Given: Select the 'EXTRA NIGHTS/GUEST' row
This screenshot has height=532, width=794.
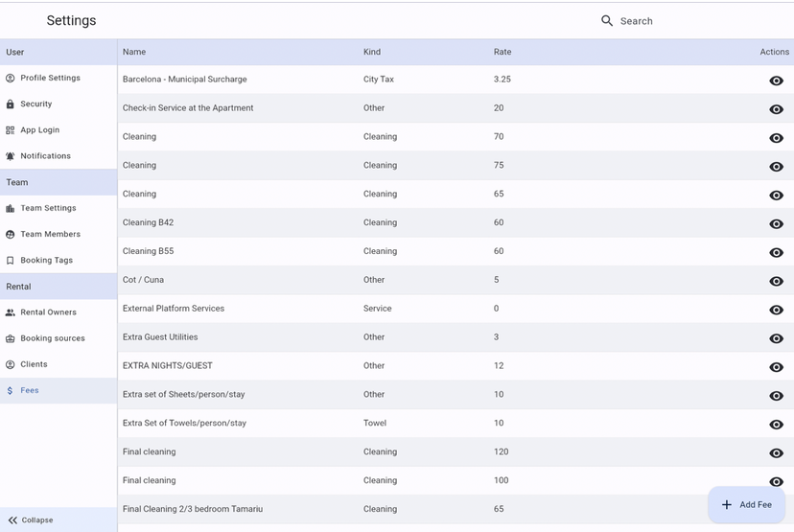Looking at the screenshot, I should (455, 365).
